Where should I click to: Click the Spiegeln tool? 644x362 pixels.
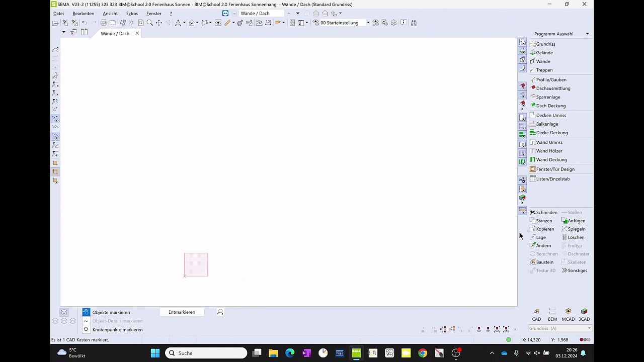tap(574, 229)
